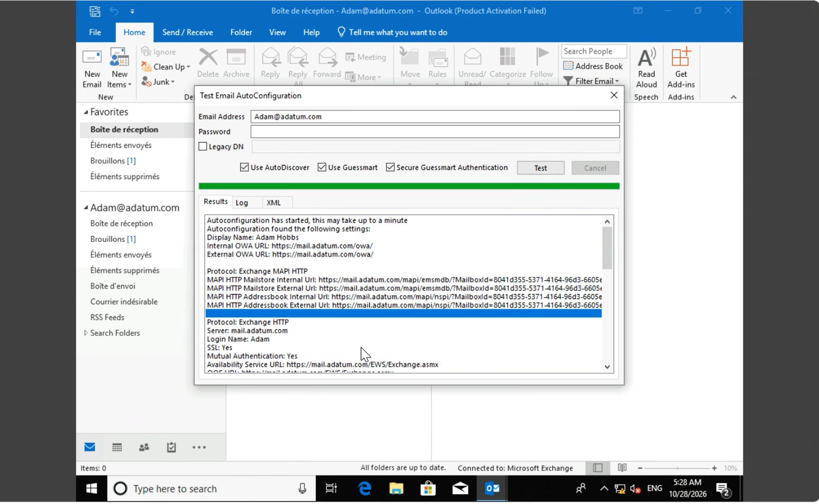Close the Test Email AutoConfiguration dialog
This screenshot has height=504, width=819.
(614, 95)
